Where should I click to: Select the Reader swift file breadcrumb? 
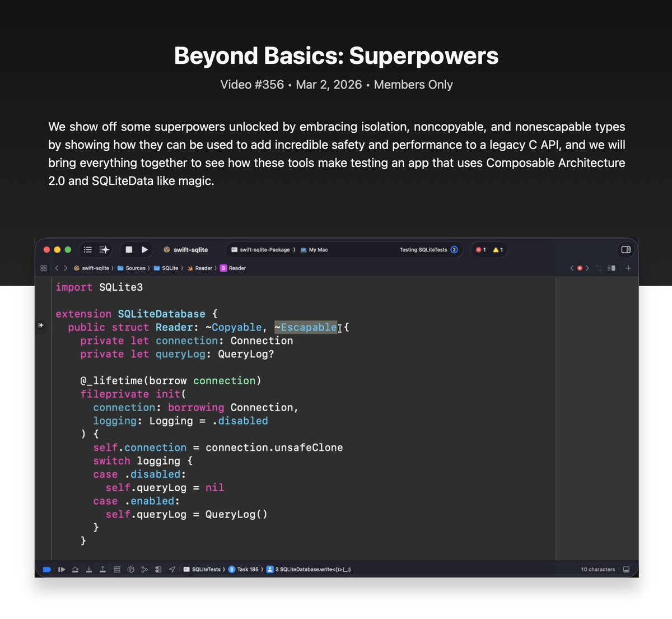coord(200,268)
